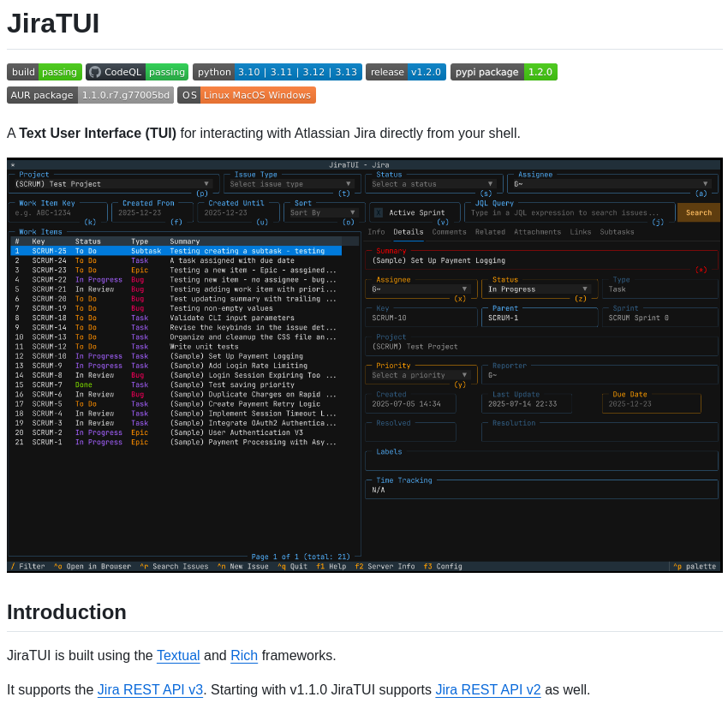Click the pypi package 1.2.0 badge

click(504, 72)
